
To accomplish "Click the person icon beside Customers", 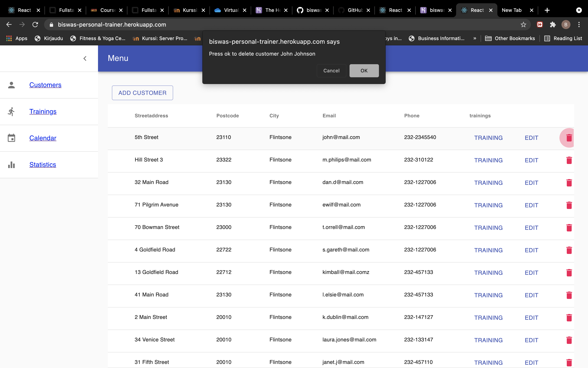I will 11,85.
